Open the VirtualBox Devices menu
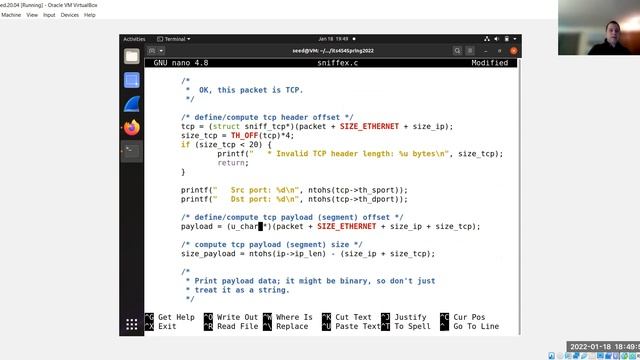The image size is (640, 360). pyautogui.click(x=69, y=15)
